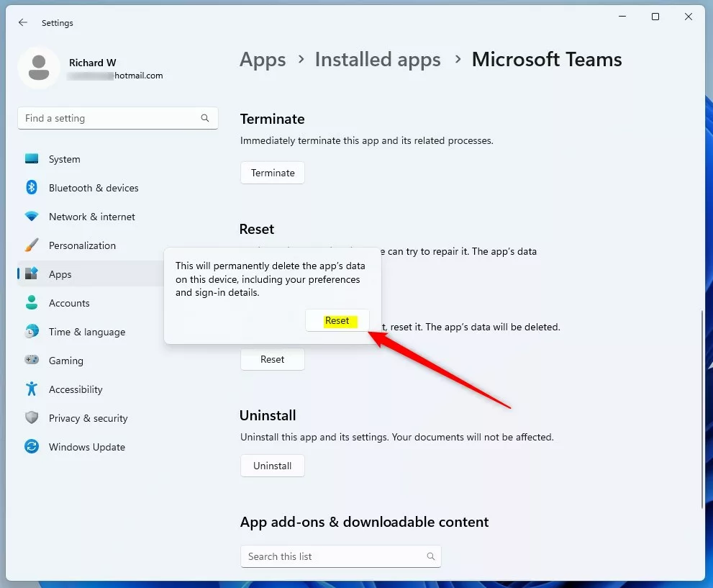This screenshot has width=713, height=588.
Task: Click the Terminate section heading
Action: (x=273, y=119)
